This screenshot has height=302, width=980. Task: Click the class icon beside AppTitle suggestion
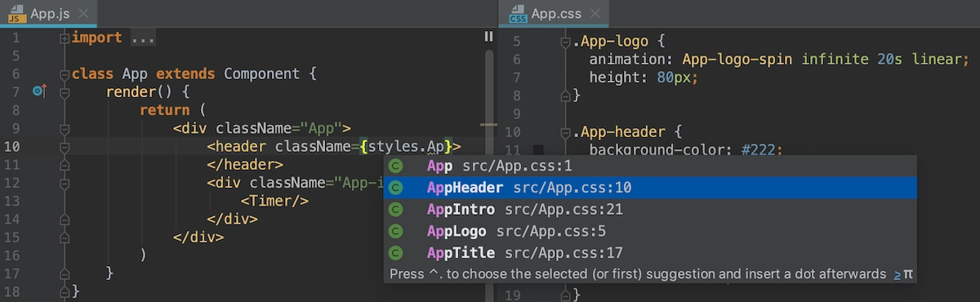tap(396, 252)
